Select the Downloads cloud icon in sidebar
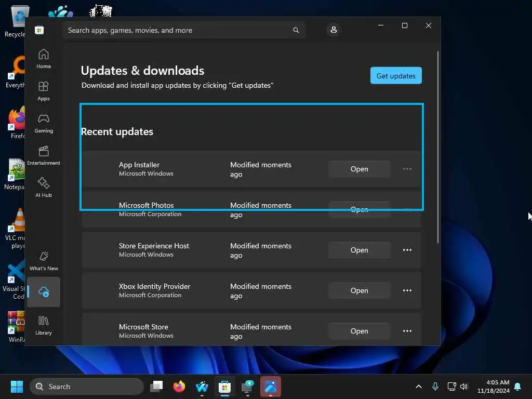 [44, 292]
